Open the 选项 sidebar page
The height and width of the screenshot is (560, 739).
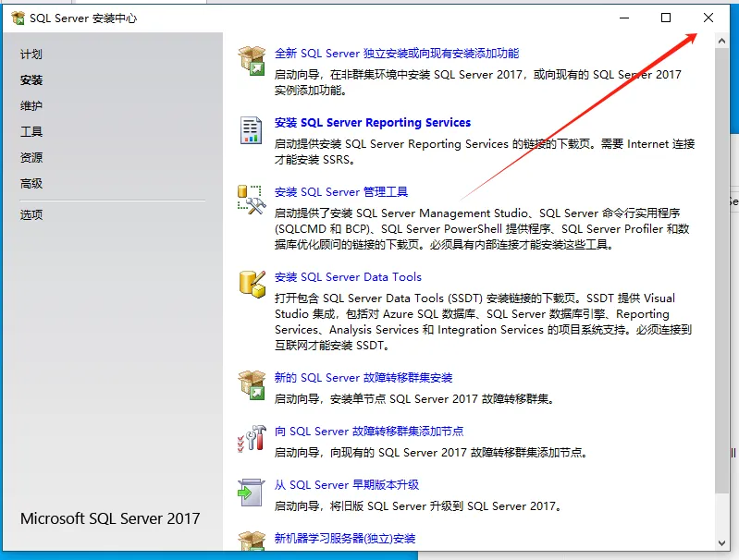31,214
